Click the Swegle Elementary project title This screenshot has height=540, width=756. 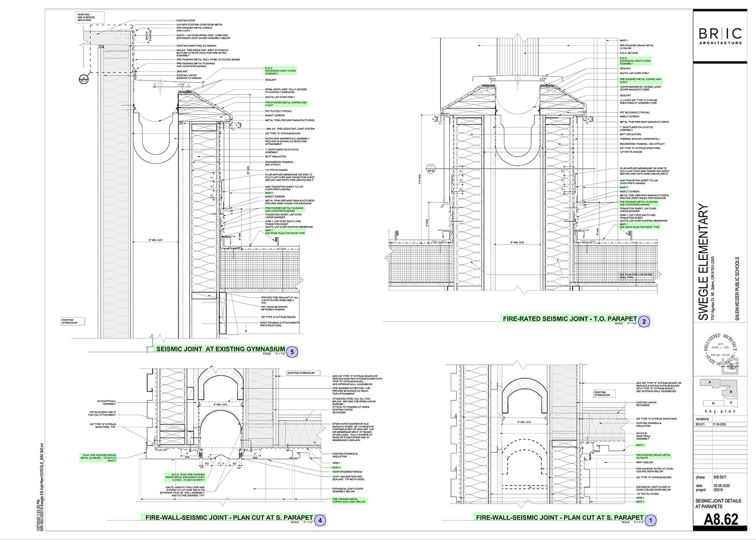[x=704, y=262]
